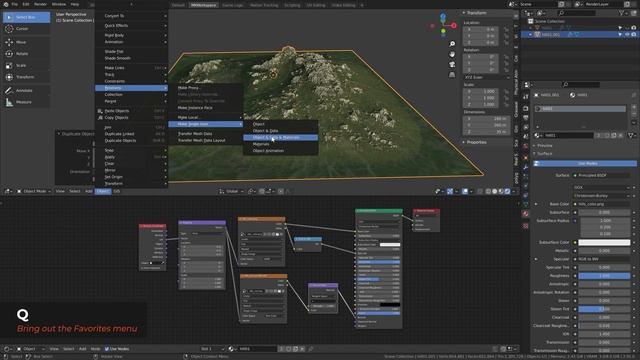This screenshot has height=360, width=640.
Task: Click the viewport pan hand icon
Action: (x=452, y=54)
